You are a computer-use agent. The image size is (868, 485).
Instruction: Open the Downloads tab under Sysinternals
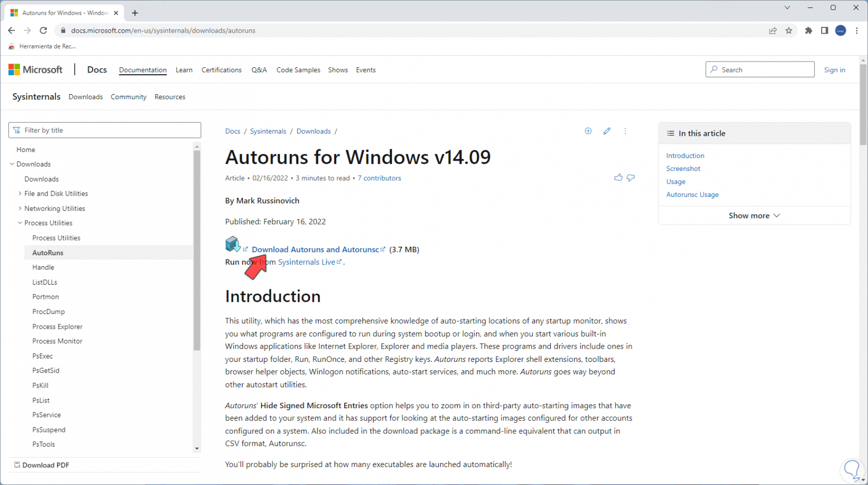point(86,97)
